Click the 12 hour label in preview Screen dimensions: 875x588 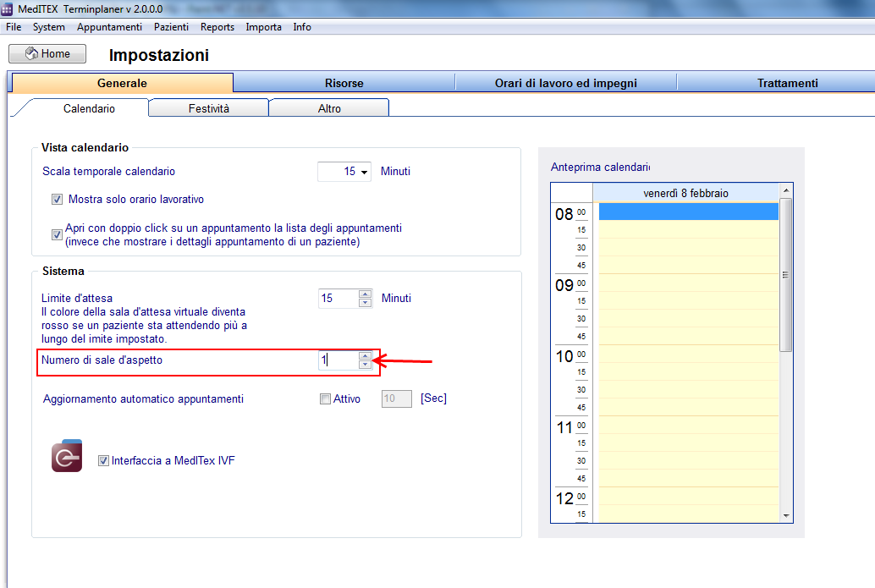coord(564,498)
